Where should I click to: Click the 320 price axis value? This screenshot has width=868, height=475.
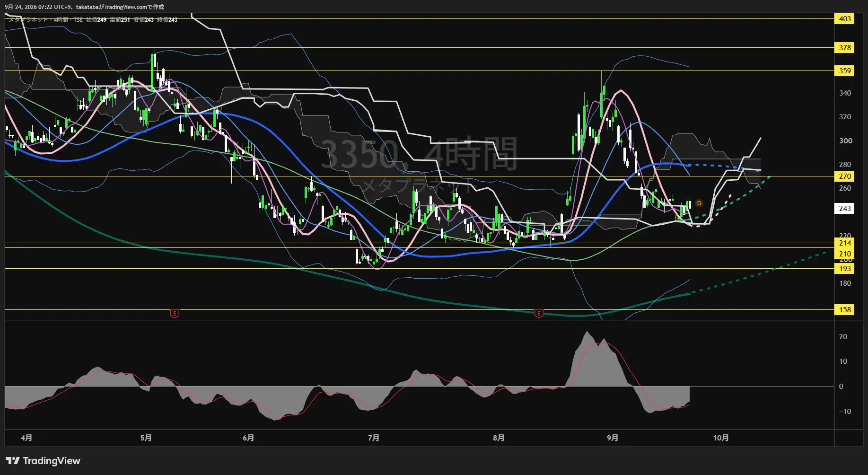tap(845, 117)
